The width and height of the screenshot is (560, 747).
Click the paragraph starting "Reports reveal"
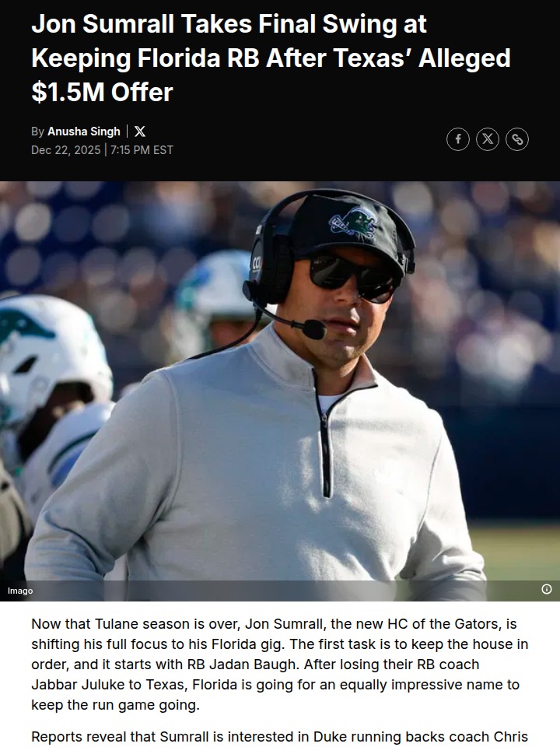279,737
